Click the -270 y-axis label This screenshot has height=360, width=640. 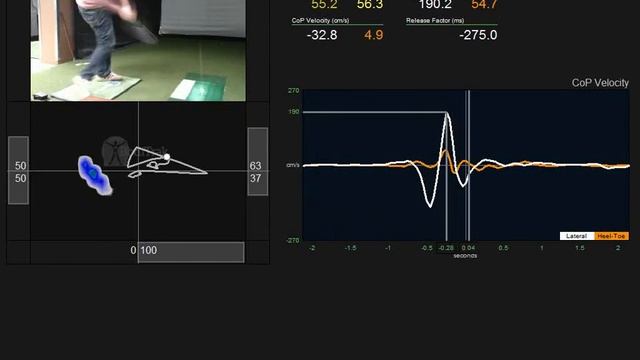coord(293,240)
